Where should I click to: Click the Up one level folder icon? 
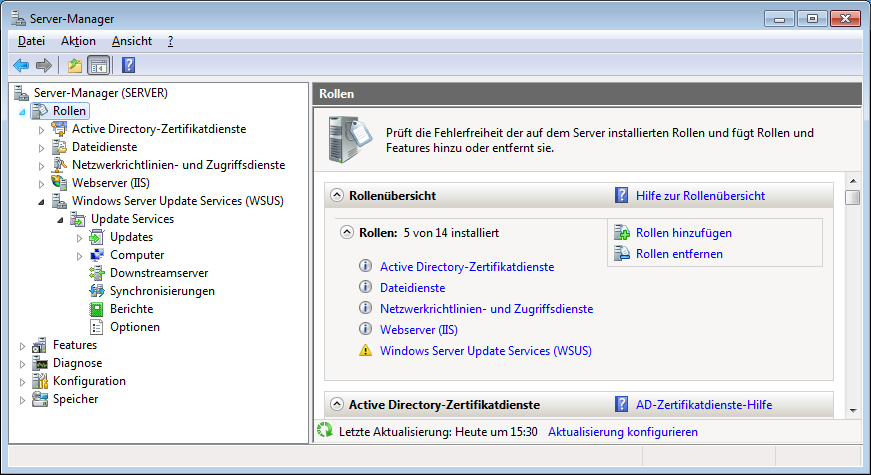[74, 66]
